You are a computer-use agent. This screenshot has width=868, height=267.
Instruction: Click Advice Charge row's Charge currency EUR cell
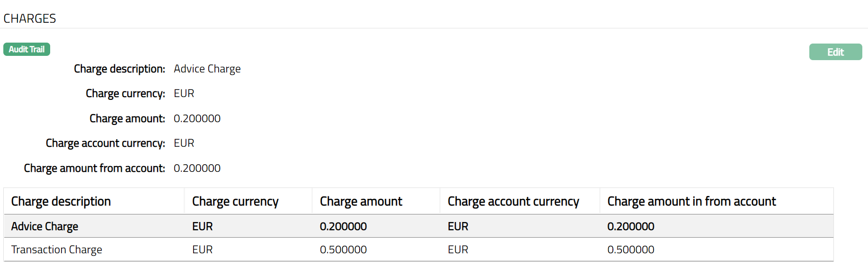[x=203, y=226]
